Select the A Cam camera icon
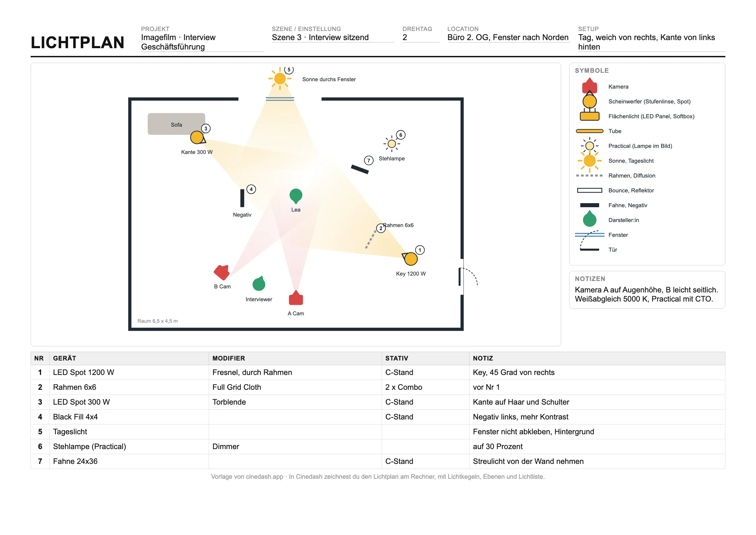Screen dimensions: 756x535 (x=296, y=298)
